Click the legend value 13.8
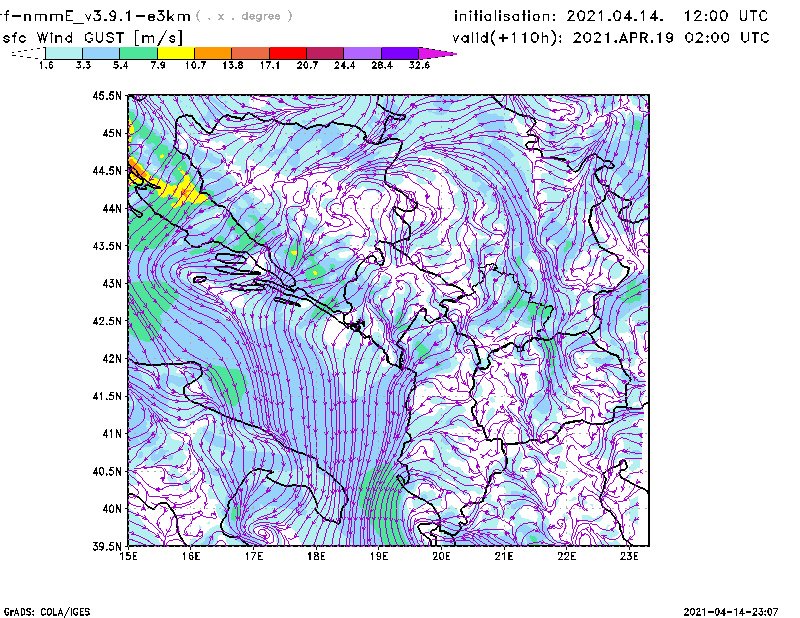 click(233, 65)
